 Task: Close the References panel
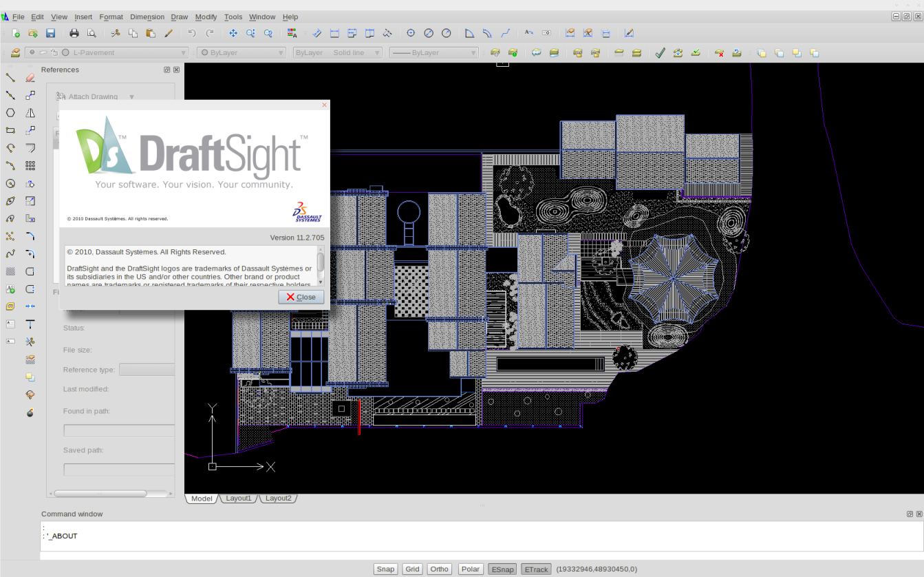point(176,70)
